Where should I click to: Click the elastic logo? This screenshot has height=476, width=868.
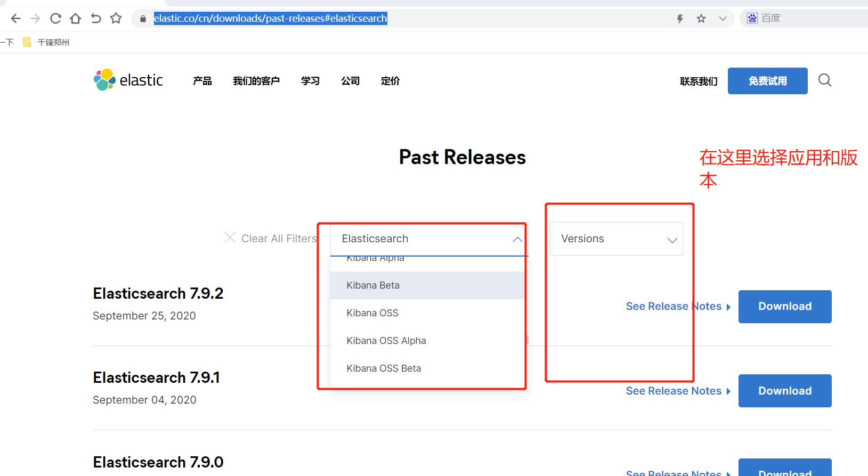128,80
